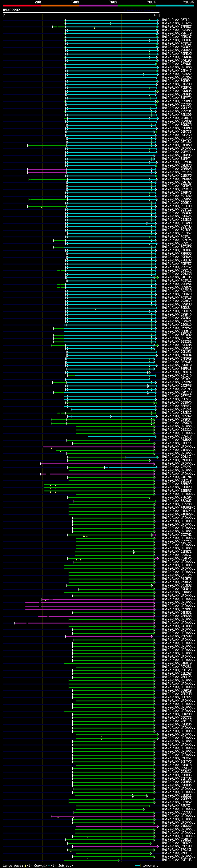Click the red 20% identity legend segment
This screenshot has height=868, width=197.
(x=22, y=6)
